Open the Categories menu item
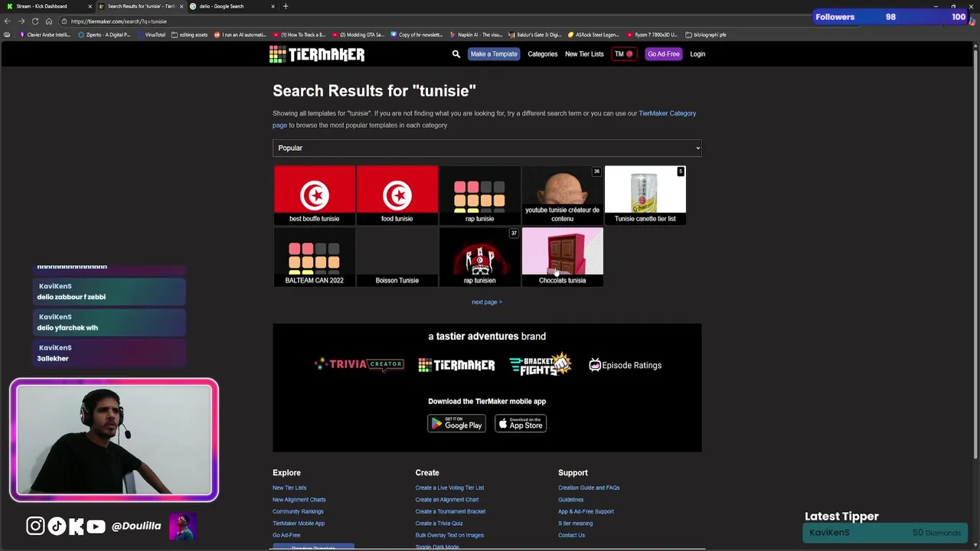This screenshot has height=551, width=980. [543, 54]
